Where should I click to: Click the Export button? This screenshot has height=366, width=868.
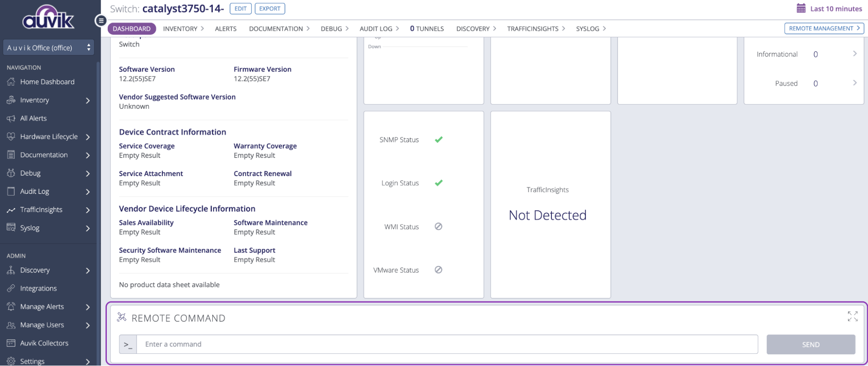coord(270,9)
